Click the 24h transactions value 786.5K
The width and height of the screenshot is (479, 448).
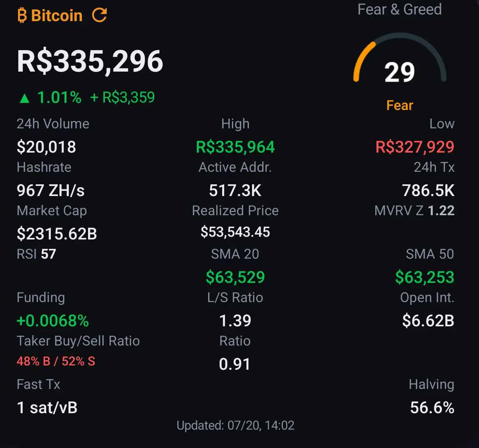point(428,191)
